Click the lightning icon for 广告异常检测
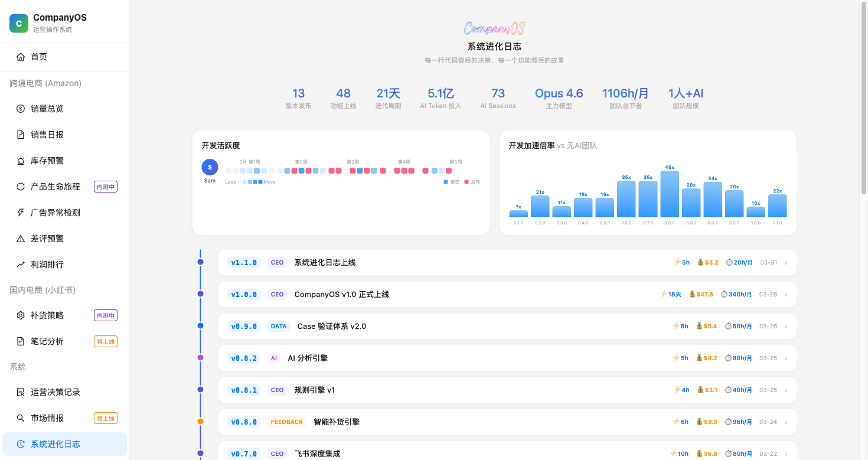 click(21, 213)
